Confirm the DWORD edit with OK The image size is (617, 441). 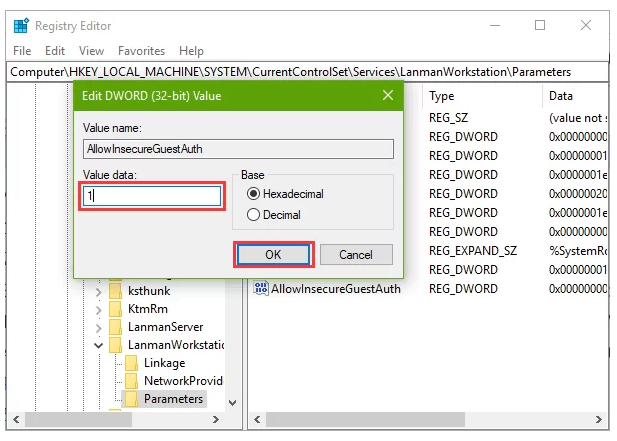coord(273,255)
